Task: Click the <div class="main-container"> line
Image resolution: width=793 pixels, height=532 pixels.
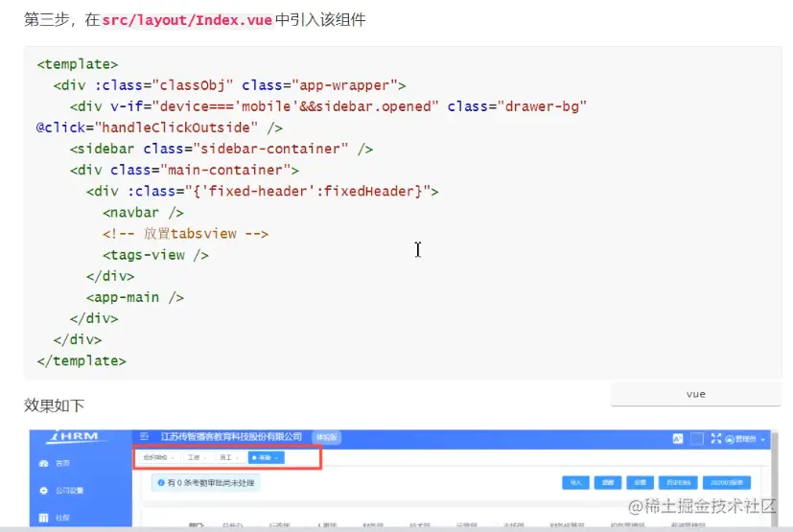Action: click(185, 171)
